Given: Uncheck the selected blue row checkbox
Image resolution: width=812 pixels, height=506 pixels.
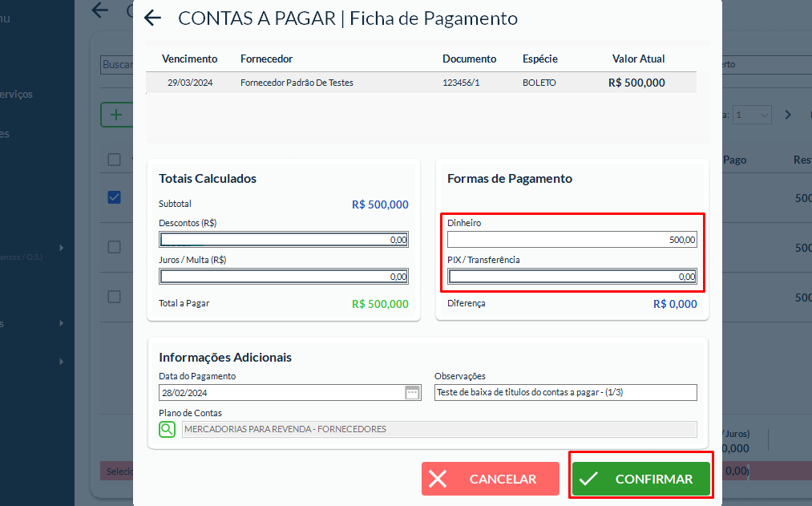Looking at the screenshot, I should pos(115,197).
